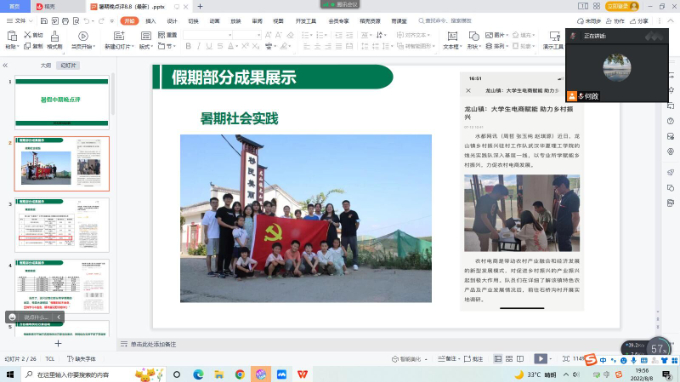Image resolution: width=680 pixels, height=382 pixels.
Task: Toggle Italic formatting
Action: pyautogui.click(x=199, y=46)
